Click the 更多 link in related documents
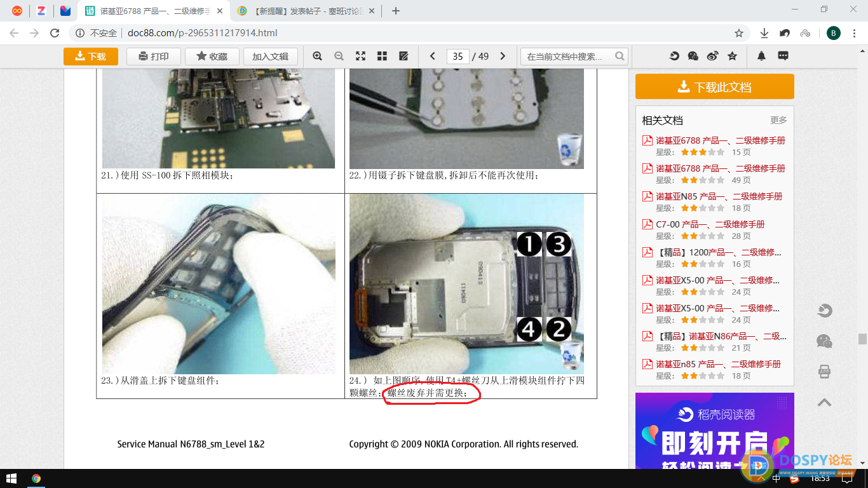This screenshot has height=488, width=868. (x=778, y=120)
